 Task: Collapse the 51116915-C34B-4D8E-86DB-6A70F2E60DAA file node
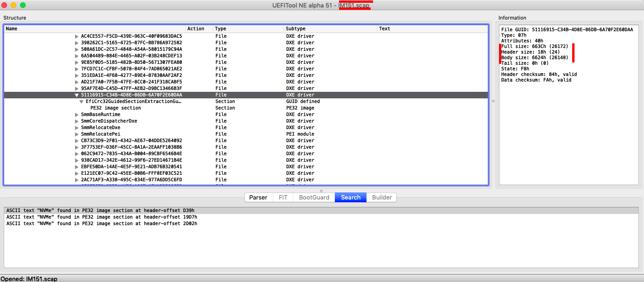77,95
